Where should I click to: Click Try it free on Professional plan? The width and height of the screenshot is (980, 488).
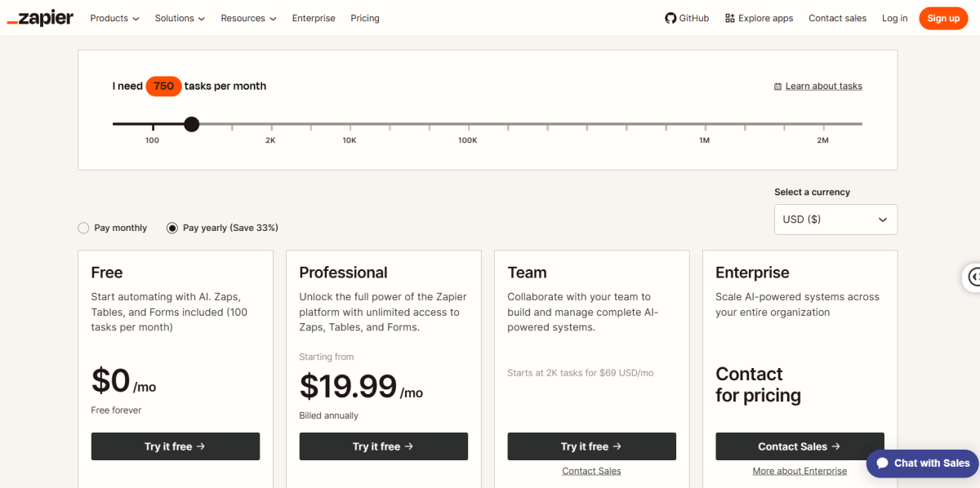pyautogui.click(x=384, y=446)
